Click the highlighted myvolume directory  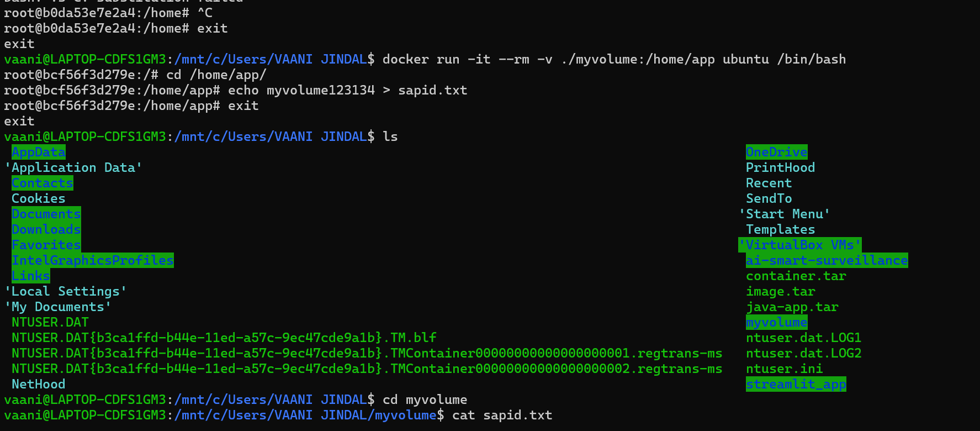point(776,322)
